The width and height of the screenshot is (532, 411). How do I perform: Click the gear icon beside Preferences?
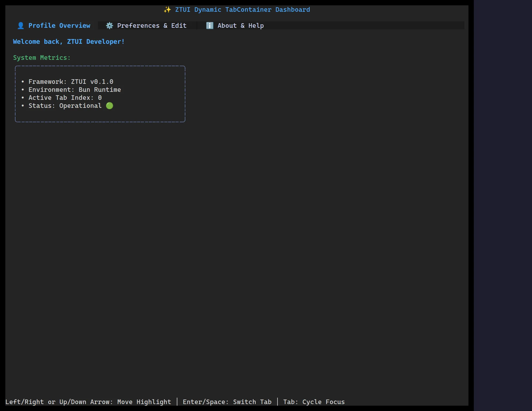(x=109, y=26)
